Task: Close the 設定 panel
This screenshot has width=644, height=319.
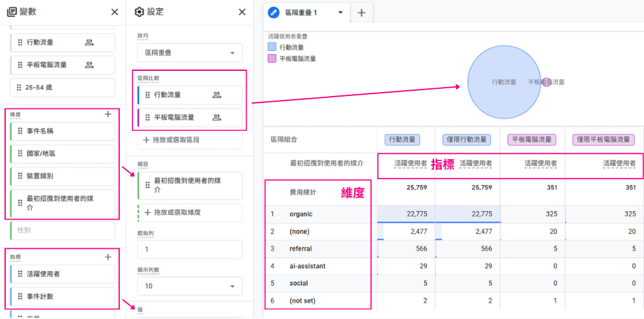Action: click(242, 12)
